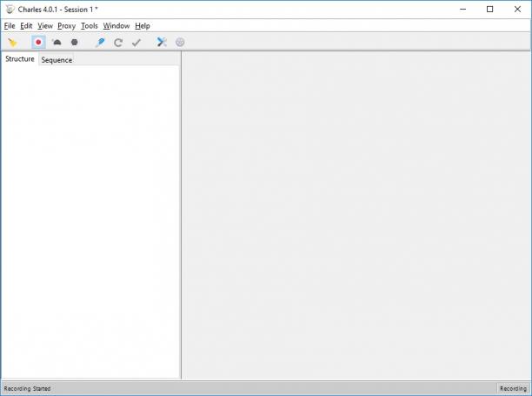Toggle the red Record button
The height and width of the screenshot is (396, 532).
(x=38, y=43)
